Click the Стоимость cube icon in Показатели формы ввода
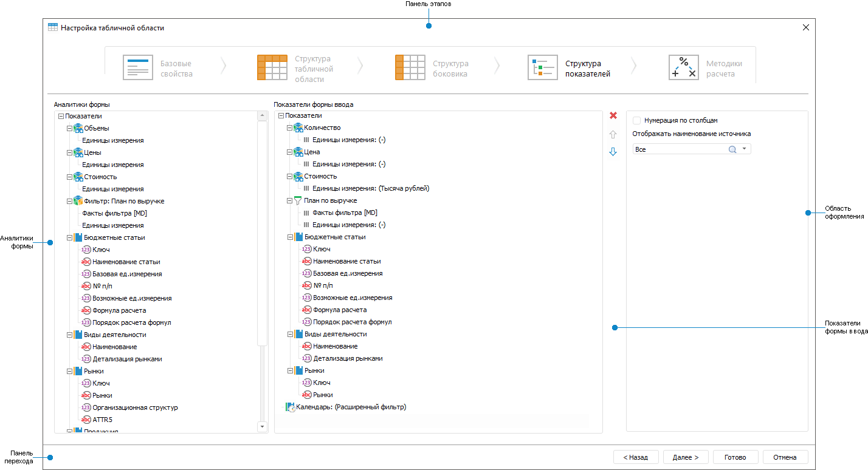Image resolution: width=868 pixels, height=470 pixels. tap(298, 176)
